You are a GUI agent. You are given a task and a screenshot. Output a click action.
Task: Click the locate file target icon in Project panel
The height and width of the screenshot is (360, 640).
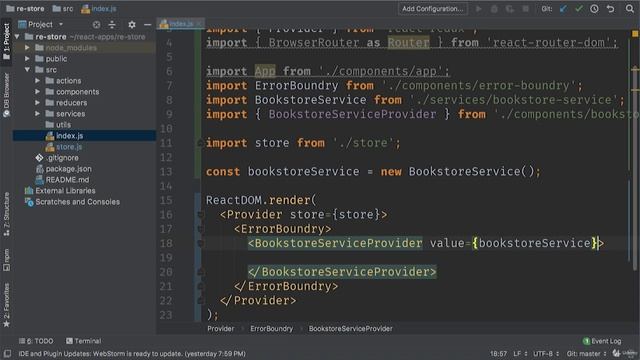96,24
